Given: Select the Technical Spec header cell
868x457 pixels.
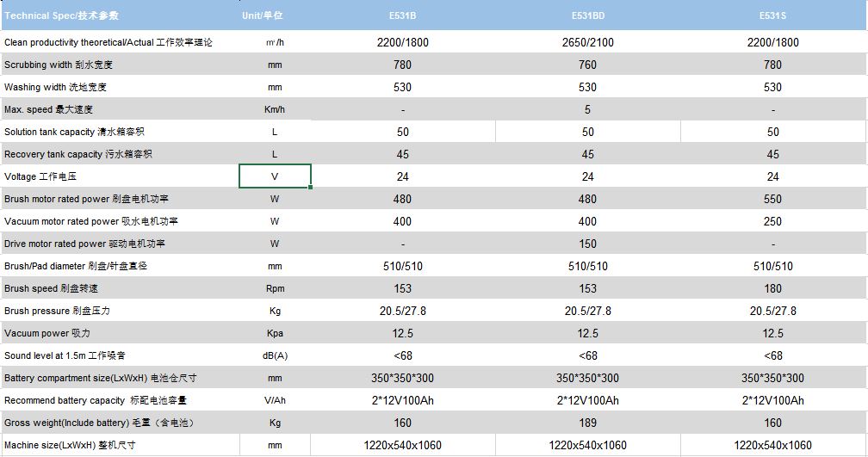Looking at the screenshot, I should 60,15.
